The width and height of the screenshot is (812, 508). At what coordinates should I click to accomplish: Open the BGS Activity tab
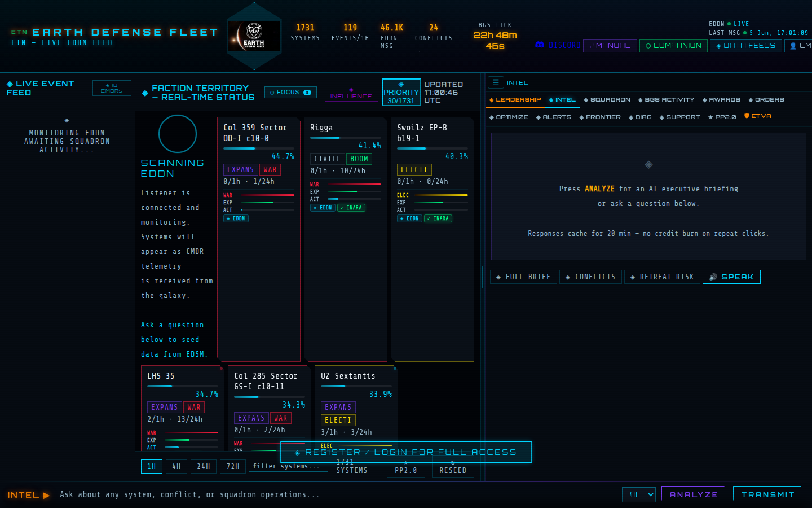pos(667,100)
